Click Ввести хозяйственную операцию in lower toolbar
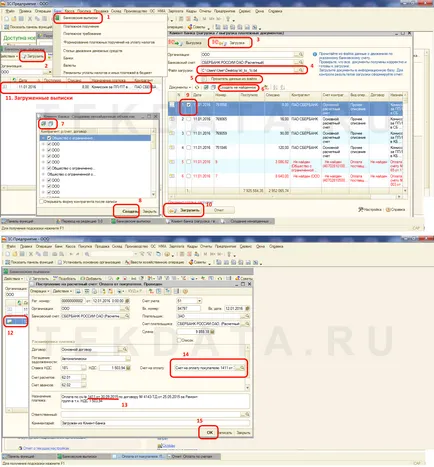Screen dimensions: 434x467 (154, 262)
